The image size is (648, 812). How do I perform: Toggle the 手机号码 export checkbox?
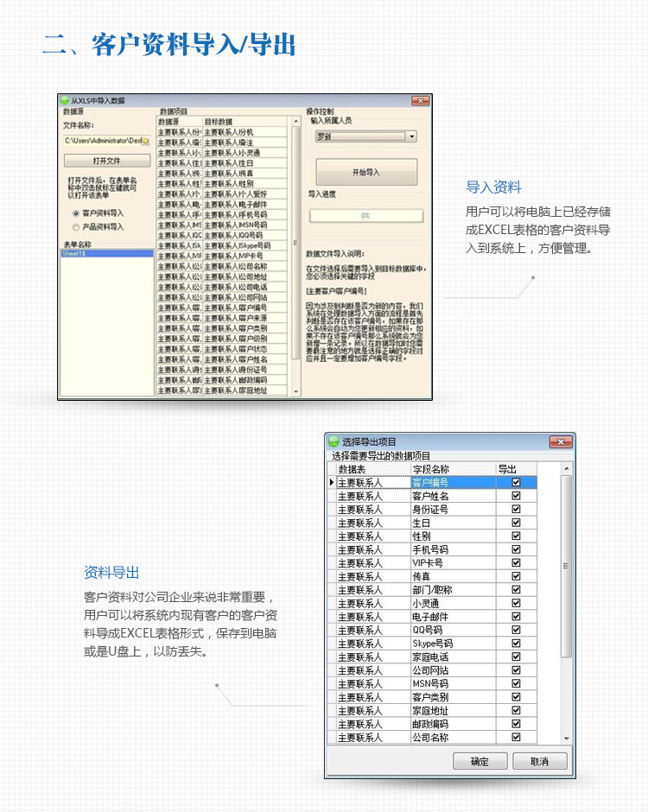[516, 549]
